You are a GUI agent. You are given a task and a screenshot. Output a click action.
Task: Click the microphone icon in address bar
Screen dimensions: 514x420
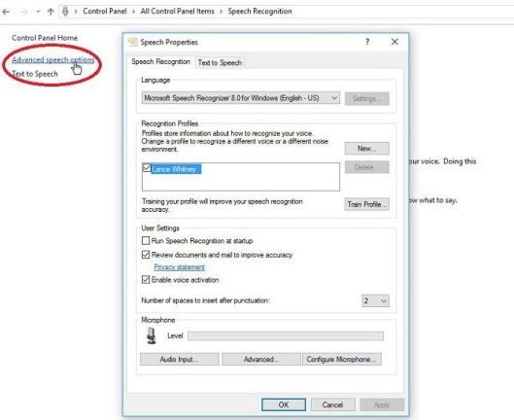(65, 12)
